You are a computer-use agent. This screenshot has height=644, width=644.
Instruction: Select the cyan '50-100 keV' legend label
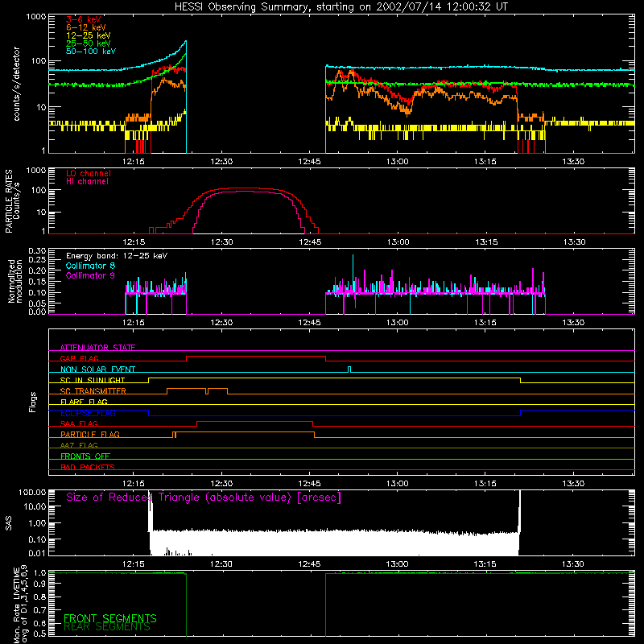click(91, 52)
